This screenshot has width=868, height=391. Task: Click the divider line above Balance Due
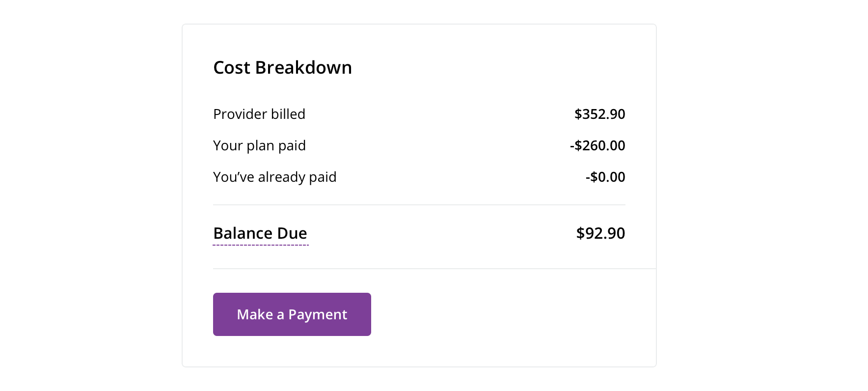pos(419,205)
